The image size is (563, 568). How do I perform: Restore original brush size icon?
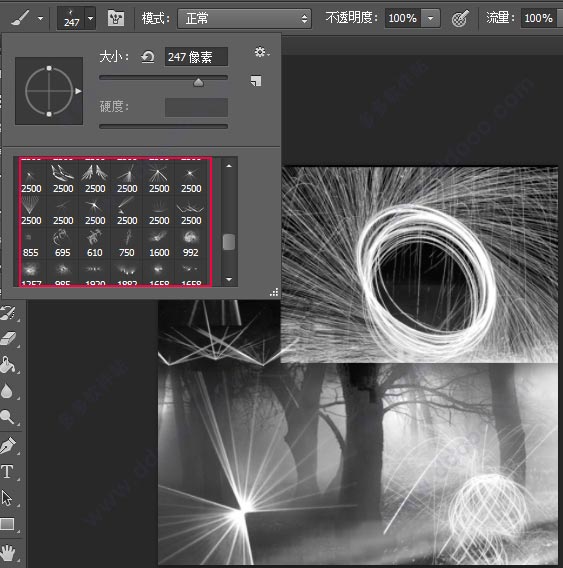coord(147,57)
